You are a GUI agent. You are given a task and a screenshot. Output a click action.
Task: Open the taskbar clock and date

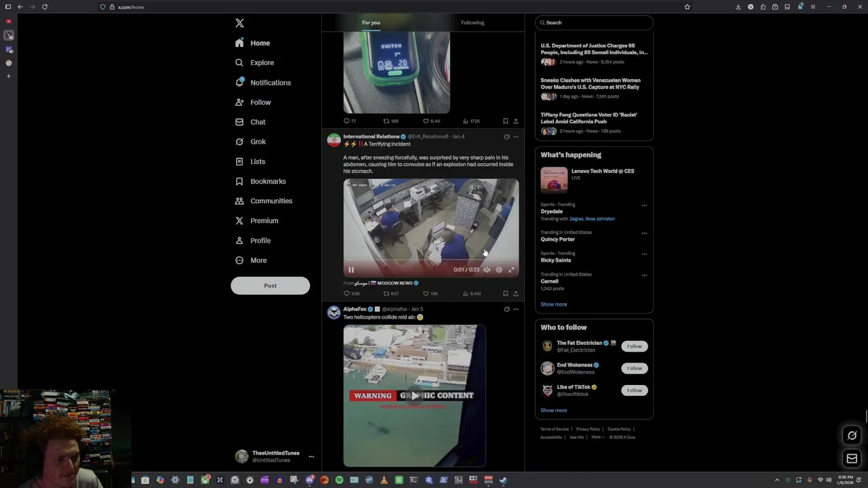[x=846, y=481]
